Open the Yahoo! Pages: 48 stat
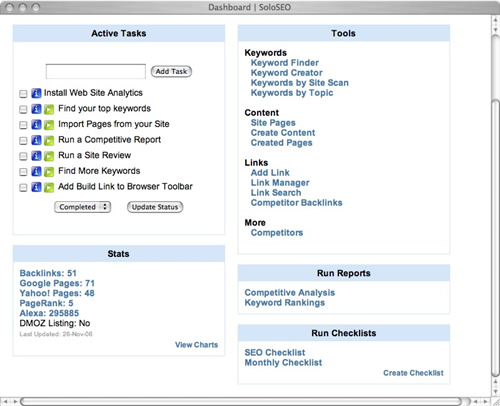The image size is (500, 406). click(57, 293)
